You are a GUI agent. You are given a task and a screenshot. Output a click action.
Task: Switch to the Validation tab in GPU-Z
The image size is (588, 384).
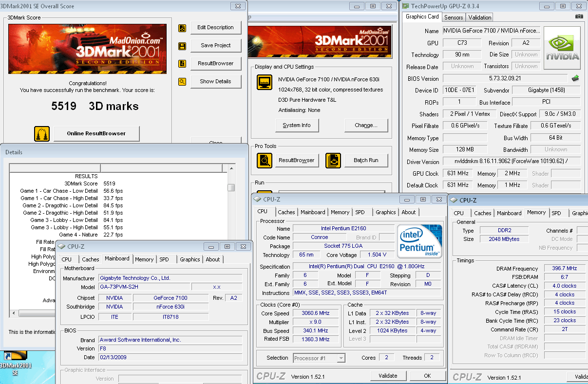coord(480,17)
